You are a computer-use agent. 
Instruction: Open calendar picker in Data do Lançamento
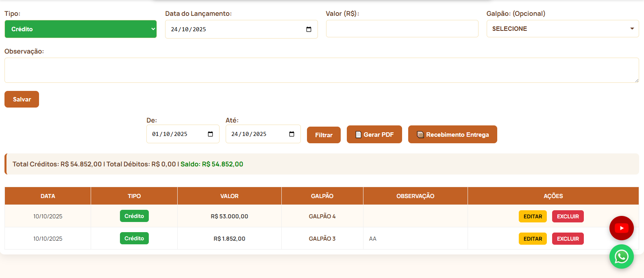click(x=309, y=29)
